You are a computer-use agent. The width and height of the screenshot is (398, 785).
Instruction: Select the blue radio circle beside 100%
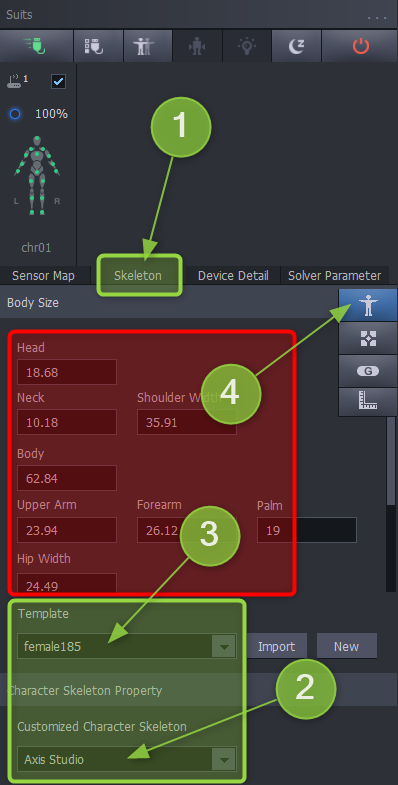click(15, 114)
